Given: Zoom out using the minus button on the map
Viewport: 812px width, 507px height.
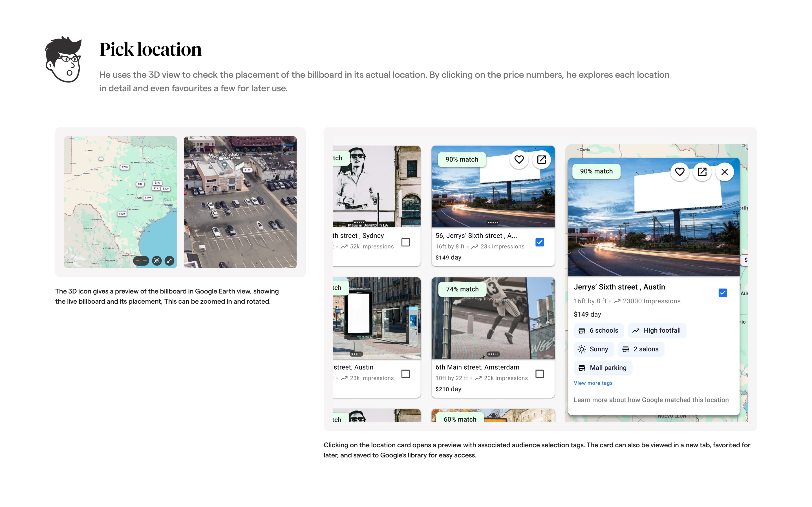Looking at the screenshot, I should [137, 261].
